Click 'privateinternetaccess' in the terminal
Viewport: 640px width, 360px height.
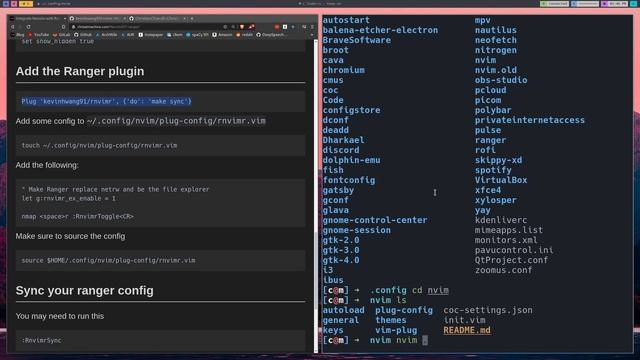[x=529, y=120]
